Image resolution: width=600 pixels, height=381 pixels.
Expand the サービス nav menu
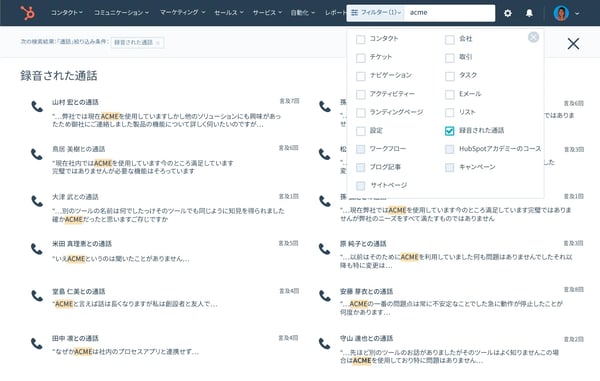[267, 13]
